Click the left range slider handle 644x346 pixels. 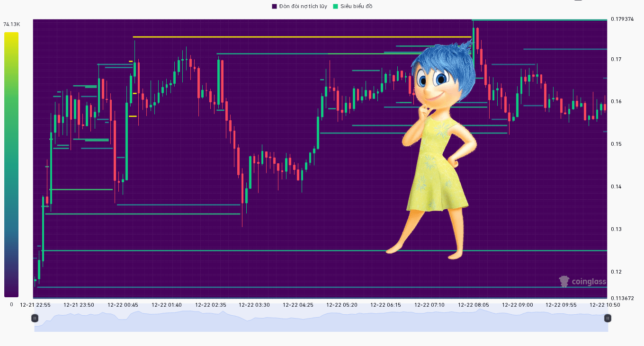[x=35, y=318]
